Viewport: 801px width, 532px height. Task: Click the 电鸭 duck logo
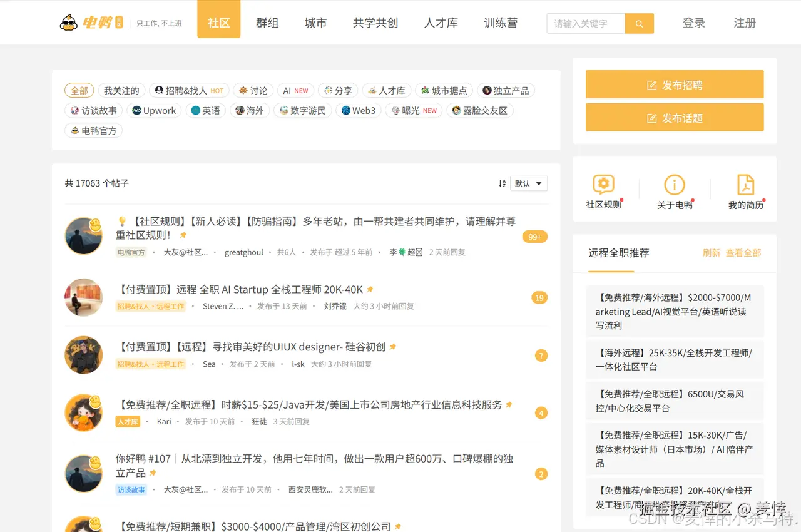point(69,23)
